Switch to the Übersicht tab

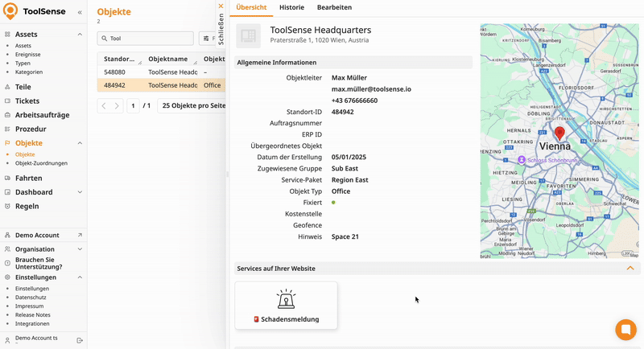click(x=251, y=7)
